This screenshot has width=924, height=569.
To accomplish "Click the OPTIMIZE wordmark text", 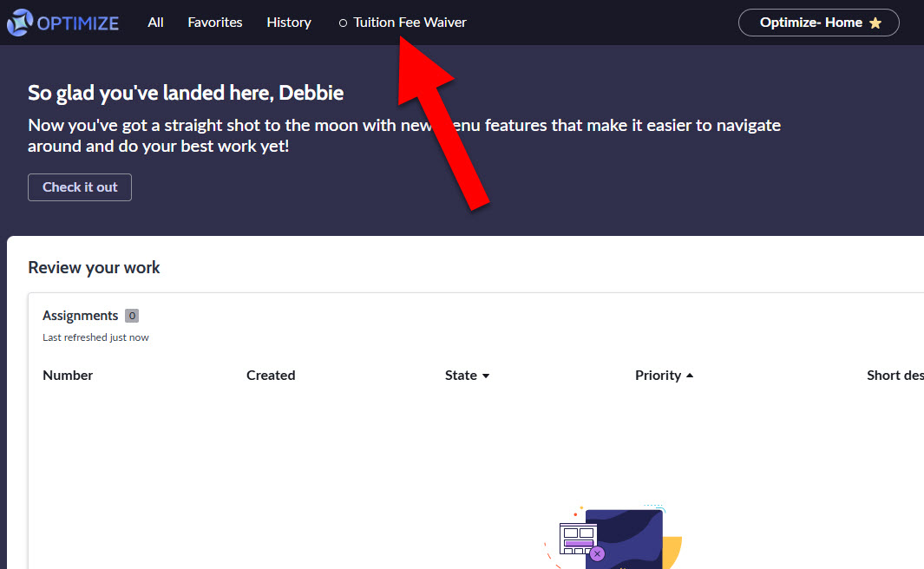I will point(78,23).
